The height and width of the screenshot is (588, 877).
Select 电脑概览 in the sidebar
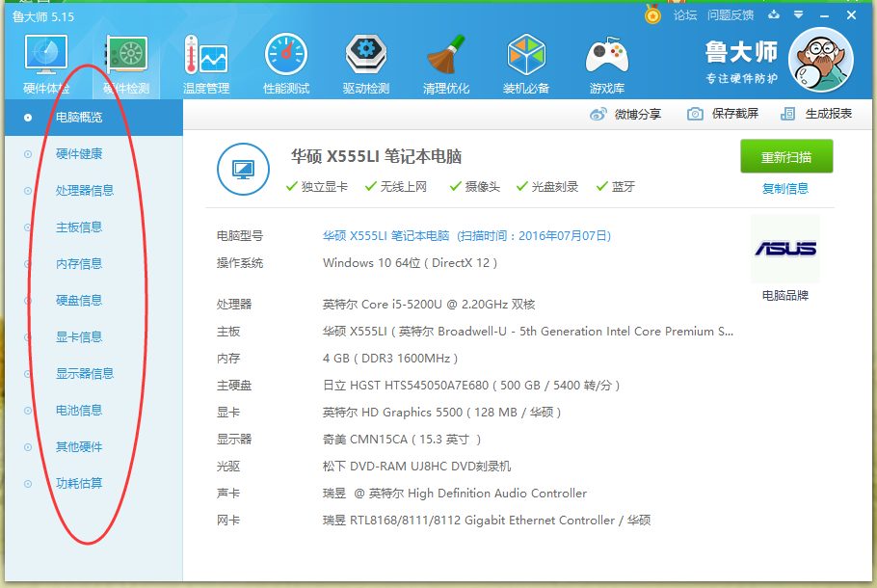pos(94,118)
